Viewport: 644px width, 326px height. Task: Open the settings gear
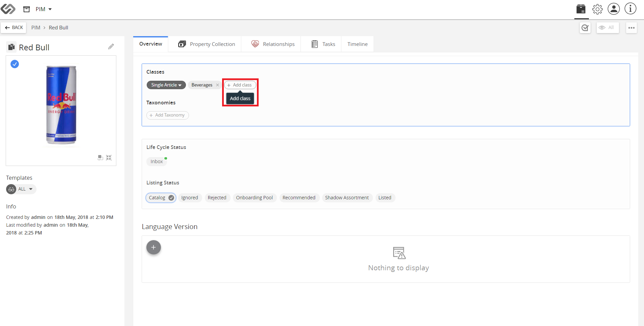point(597,9)
